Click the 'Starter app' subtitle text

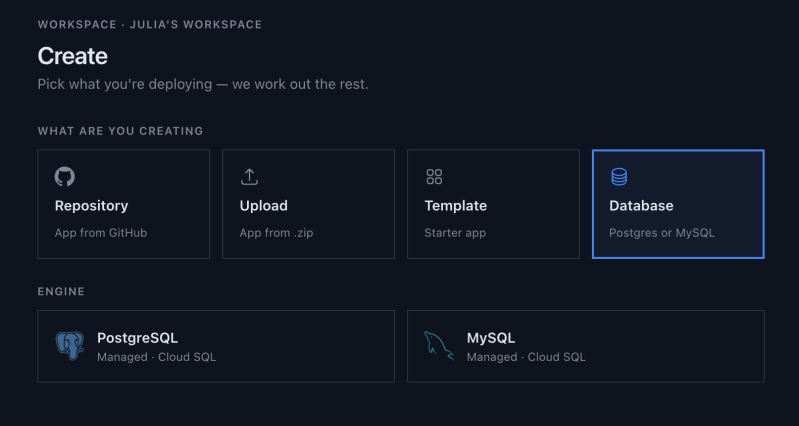pyautogui.click(x=455, y=233)
